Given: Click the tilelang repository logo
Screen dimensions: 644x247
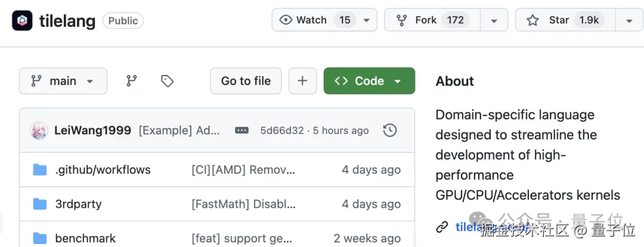Looking at the screenshot, I should point(22,20).
